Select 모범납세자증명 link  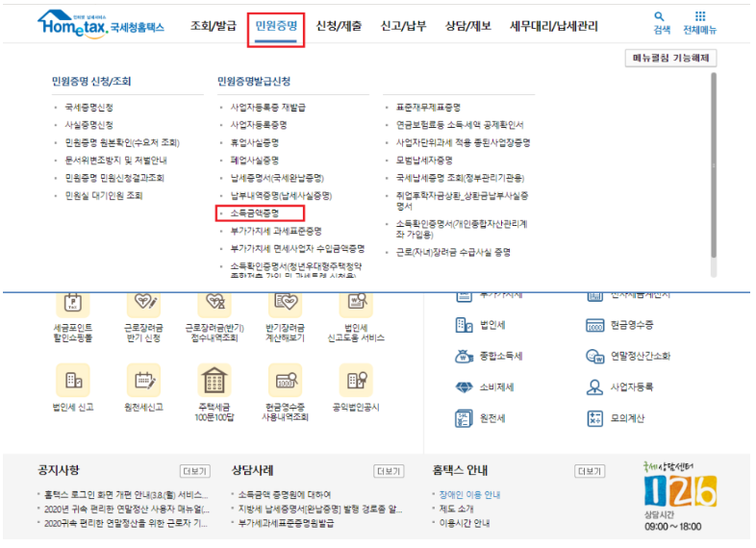[424, 160]
